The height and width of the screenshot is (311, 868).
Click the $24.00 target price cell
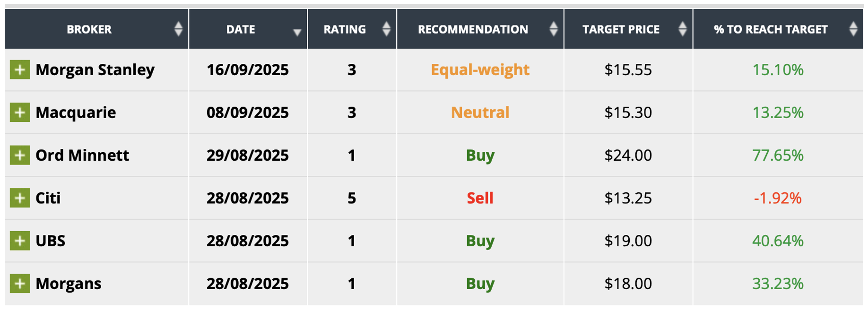coord(628,155)
